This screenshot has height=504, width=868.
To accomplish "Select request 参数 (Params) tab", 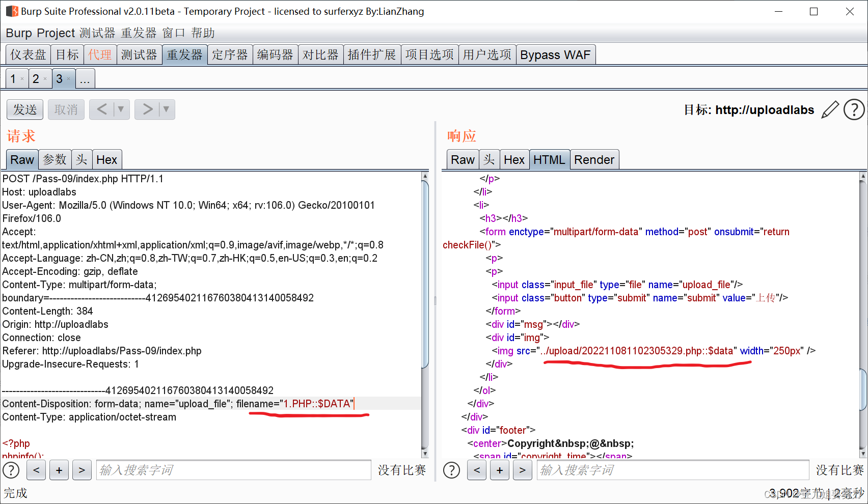I will (x=55, y=160).
